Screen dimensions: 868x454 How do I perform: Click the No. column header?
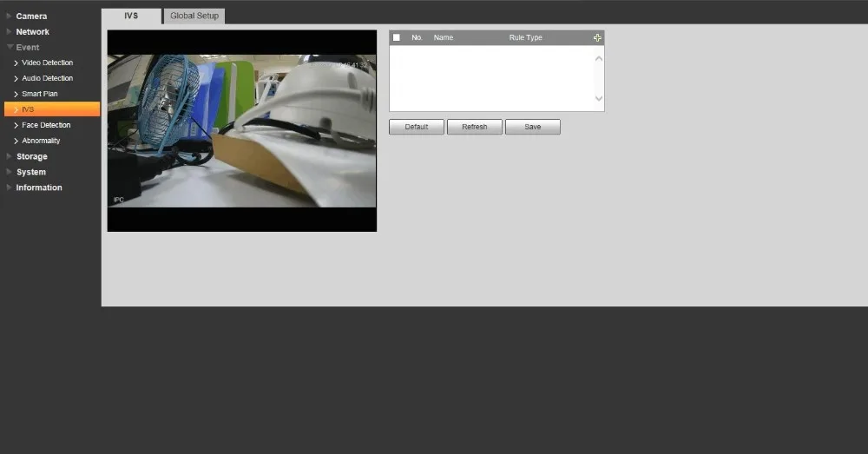pyautogui.click(x=417, y=37)
